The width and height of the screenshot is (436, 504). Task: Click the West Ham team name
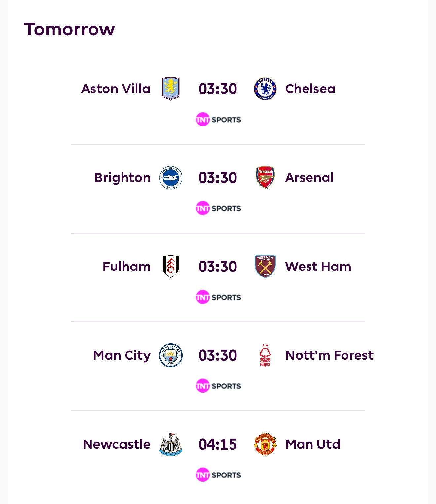(318, 267)
